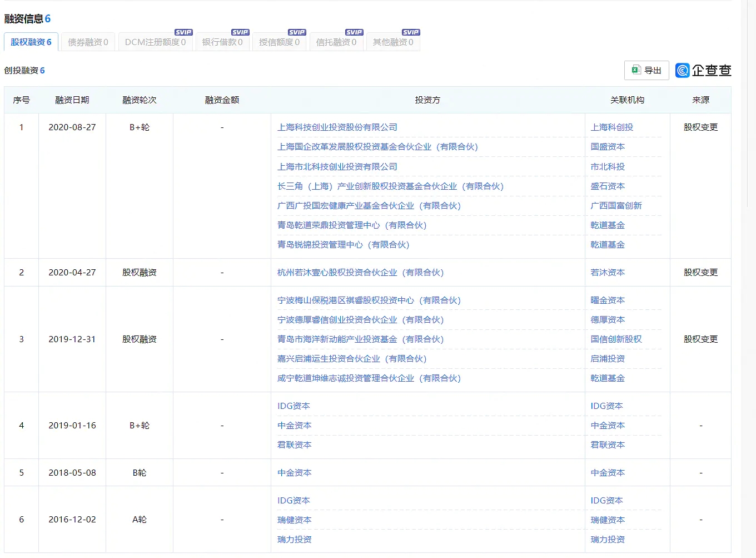Click 君联资本 in the related institution column
Viewport: 756px width, 558px height.
coord(608,445)
